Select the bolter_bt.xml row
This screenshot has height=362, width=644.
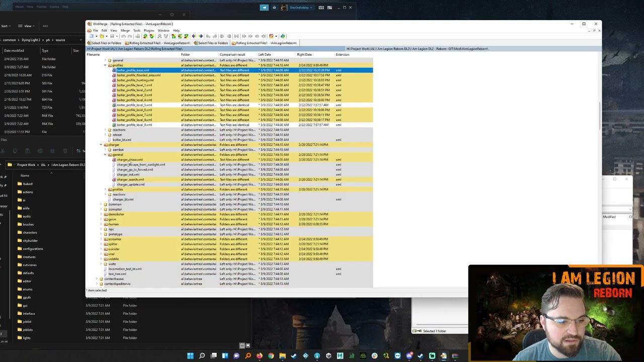point(229,140)
